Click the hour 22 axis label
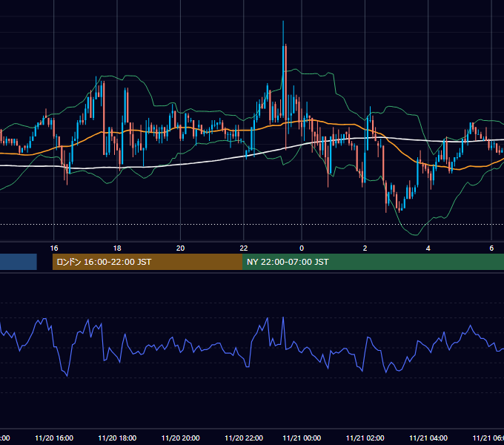 (x=244, y=248)
